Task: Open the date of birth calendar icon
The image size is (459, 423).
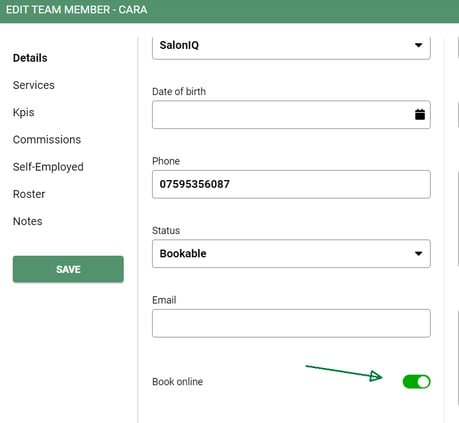Action: coord(420,114)
